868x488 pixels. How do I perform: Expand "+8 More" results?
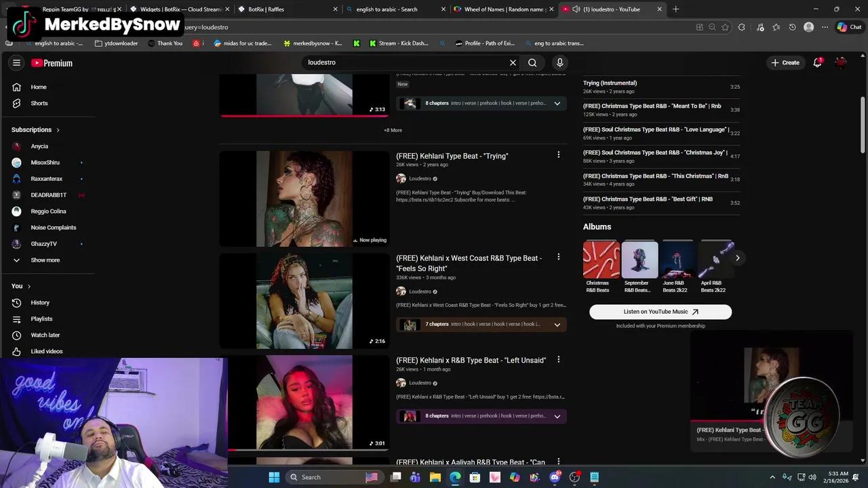coord(393,130)
